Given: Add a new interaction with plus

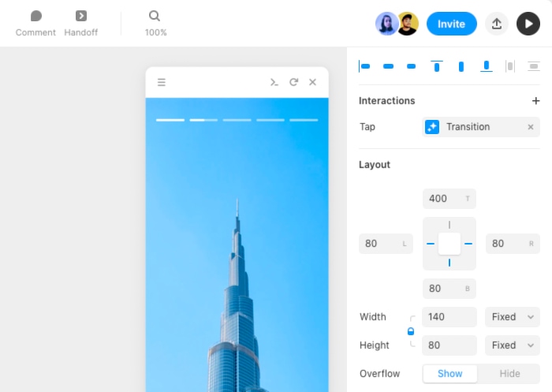Looking at the screenshot, I should point(535,101).
